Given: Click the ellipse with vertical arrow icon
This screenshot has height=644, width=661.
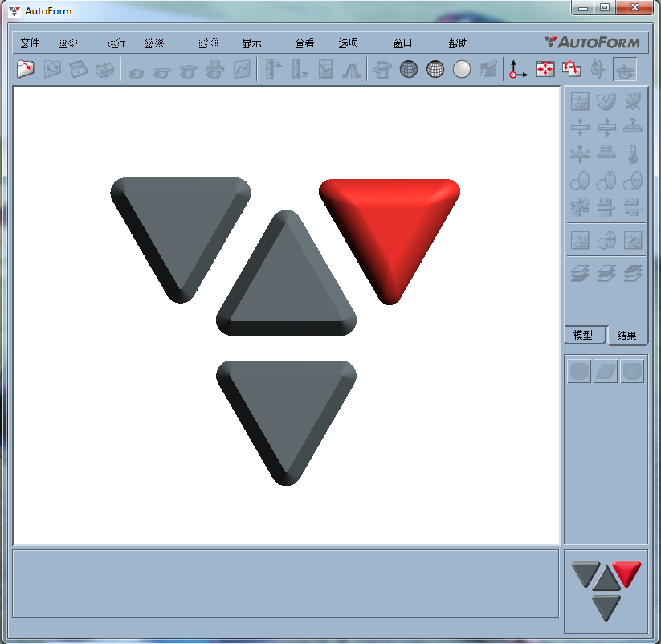Looking at the screenshot, I should click(x=606, y=181).
